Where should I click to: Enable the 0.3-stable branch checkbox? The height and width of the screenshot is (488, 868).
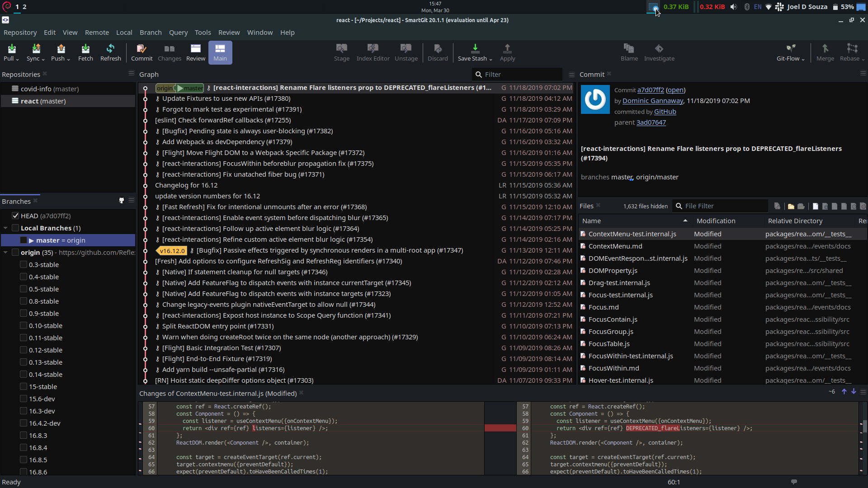coord(24,265)
